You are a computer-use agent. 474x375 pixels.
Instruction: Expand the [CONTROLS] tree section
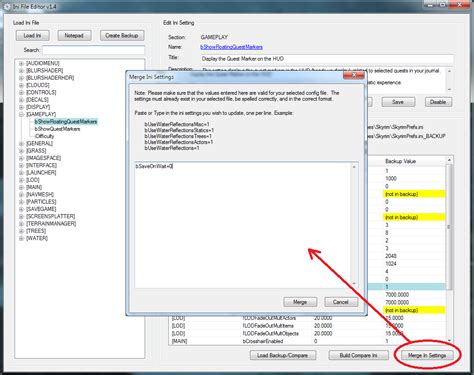tap(21, 92)
